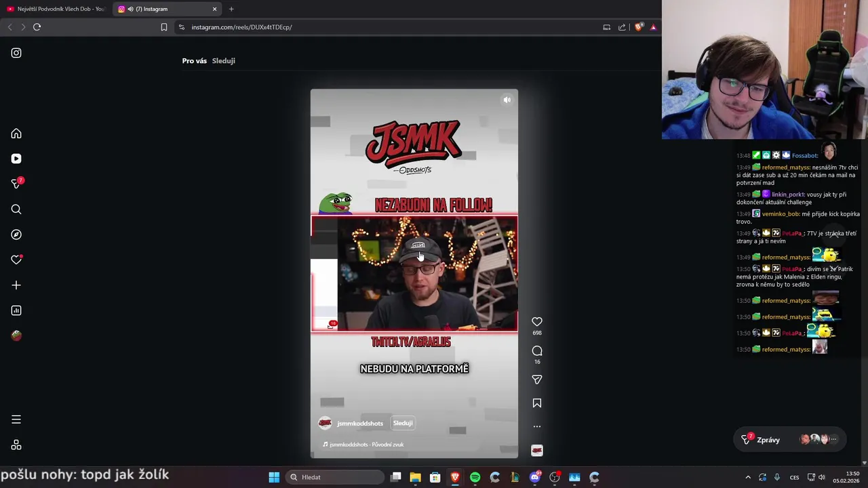Open direct messages icon with red badge

(16, 184)
